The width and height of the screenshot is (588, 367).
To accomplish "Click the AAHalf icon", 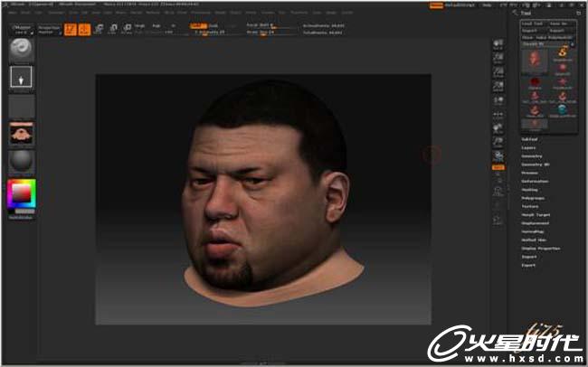I will (498, 87).
